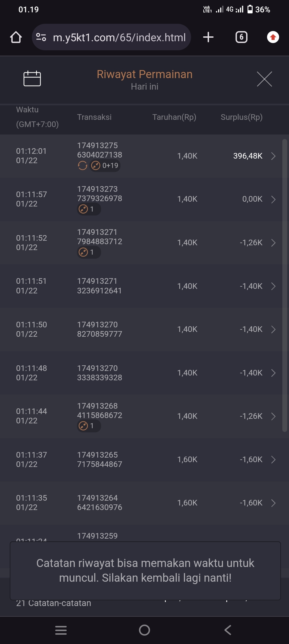The height and width of the screenshot is (644, 289).
Task: Tap the scatter badge on 01:11:44 row
Action: pyautogui.click(x=89, y=426)
